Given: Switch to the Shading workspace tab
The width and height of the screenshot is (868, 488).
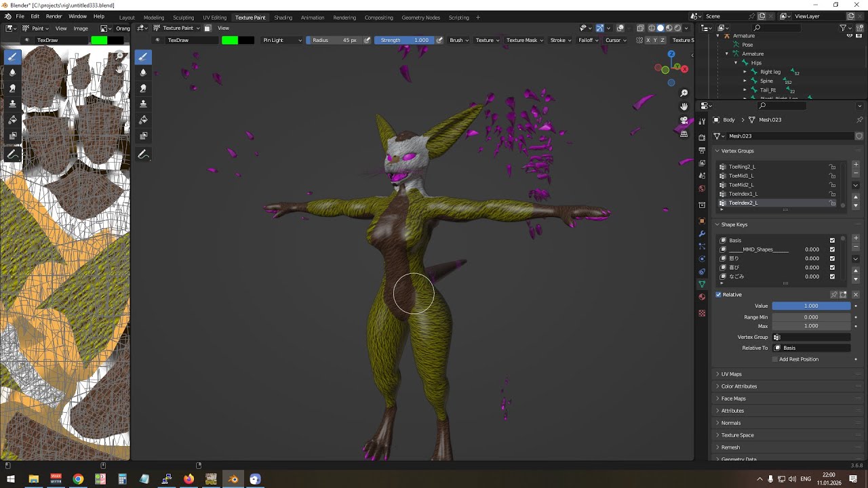Looking at the screenshot, I should click(283, 17).
